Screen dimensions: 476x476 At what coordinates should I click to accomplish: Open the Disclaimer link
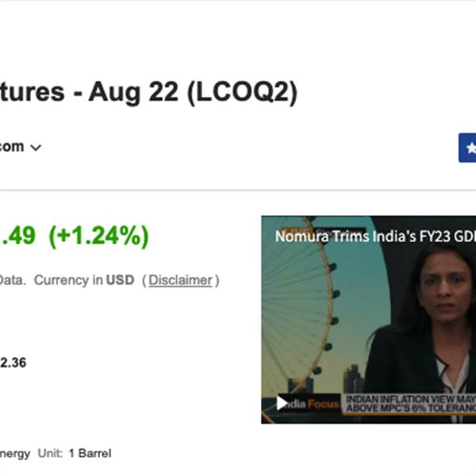click(x=180, y=280)
